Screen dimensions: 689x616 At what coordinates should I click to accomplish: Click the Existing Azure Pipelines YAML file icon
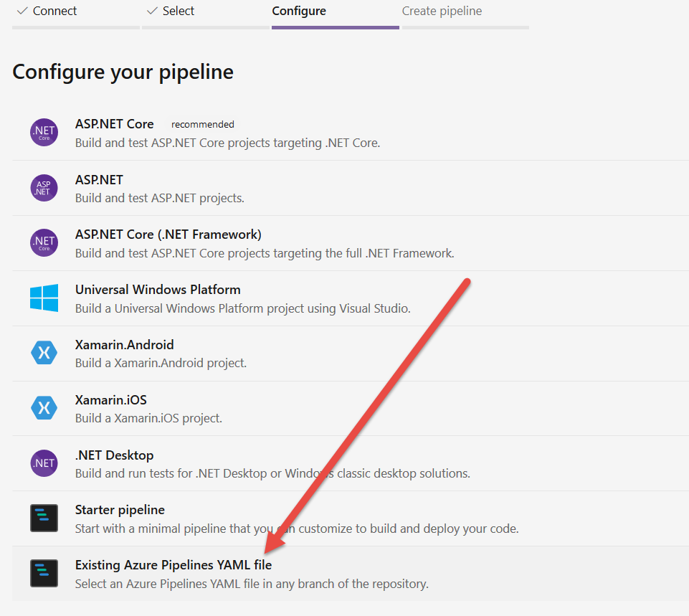coord(44,574)
